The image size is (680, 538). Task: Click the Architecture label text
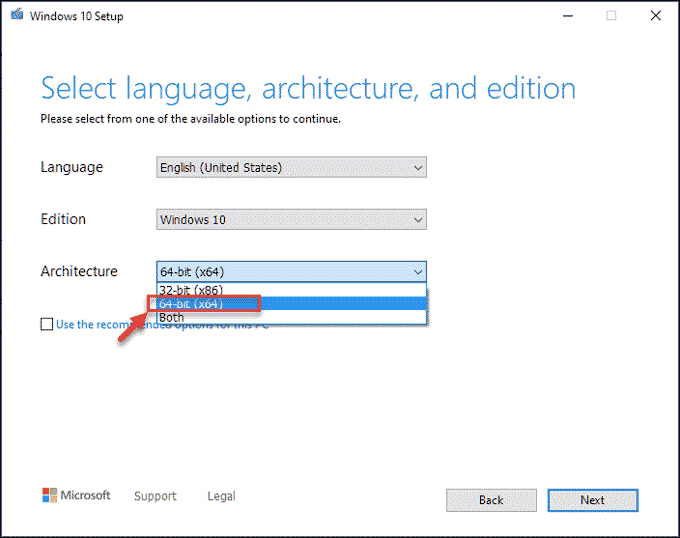point(79,271)
